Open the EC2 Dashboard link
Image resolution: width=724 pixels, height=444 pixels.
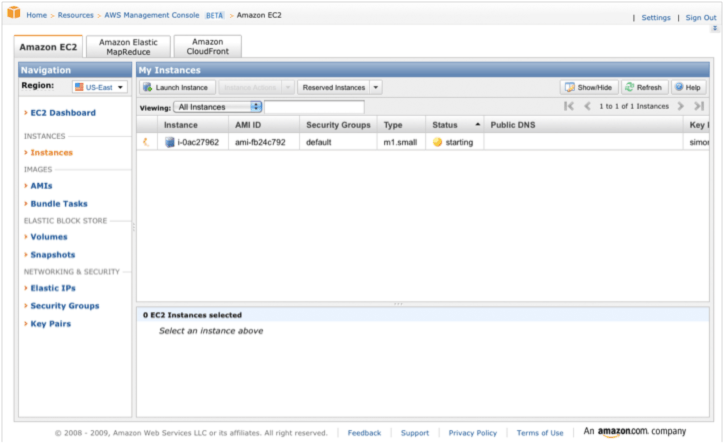coord(63,113)
